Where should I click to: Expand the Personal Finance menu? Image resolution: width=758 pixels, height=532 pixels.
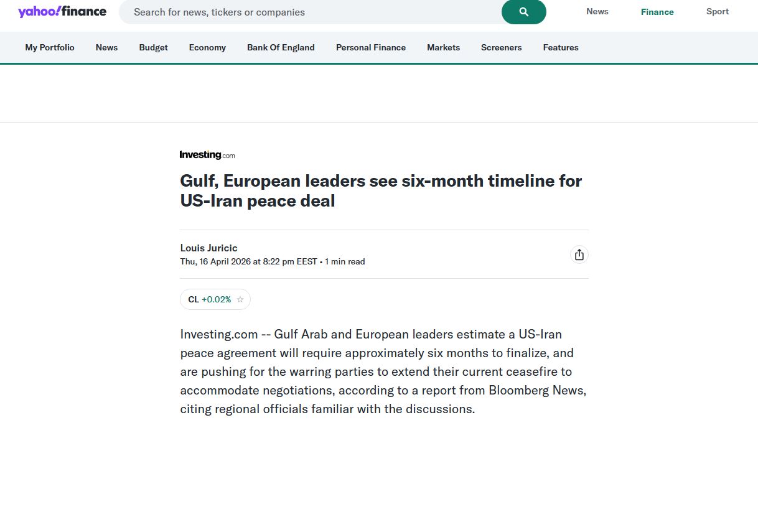[x=371, y=47]
